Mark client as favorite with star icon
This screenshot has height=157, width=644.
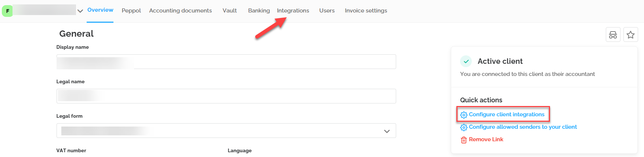coord(630,35)
